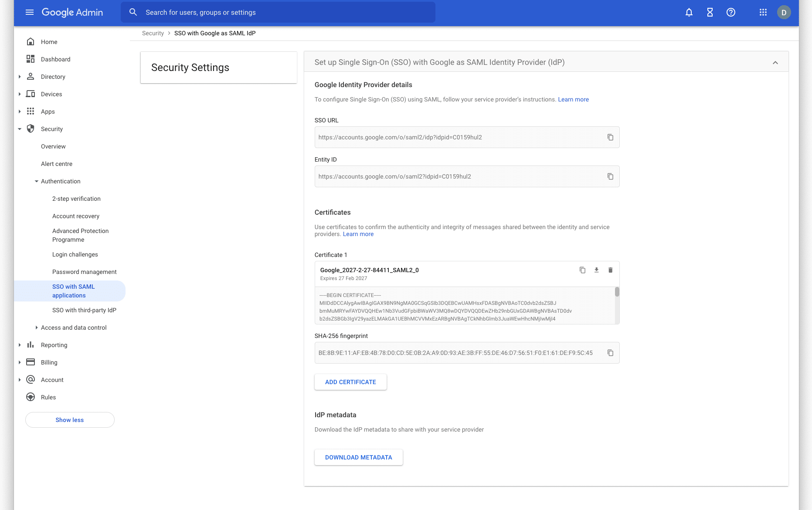Click DOWNLOAD METADATA button
The width and height of the screenshot is (812, 510).
tap(358, 457)
